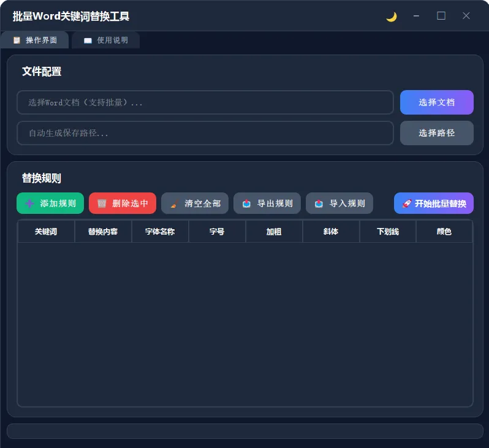Switch to the 操作界面 tab
Screen dimensions: 489x448
pos(34,40)
